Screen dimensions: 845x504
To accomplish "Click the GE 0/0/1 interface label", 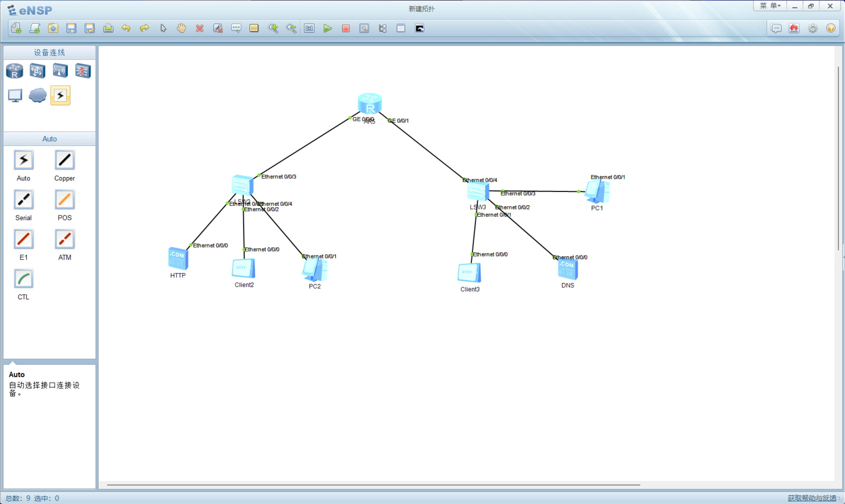I will point(398,120).
